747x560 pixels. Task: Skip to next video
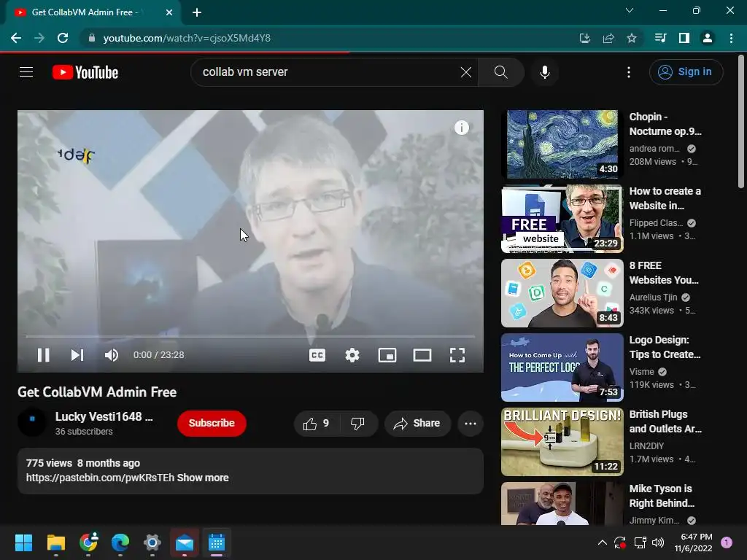coord(77,355)
